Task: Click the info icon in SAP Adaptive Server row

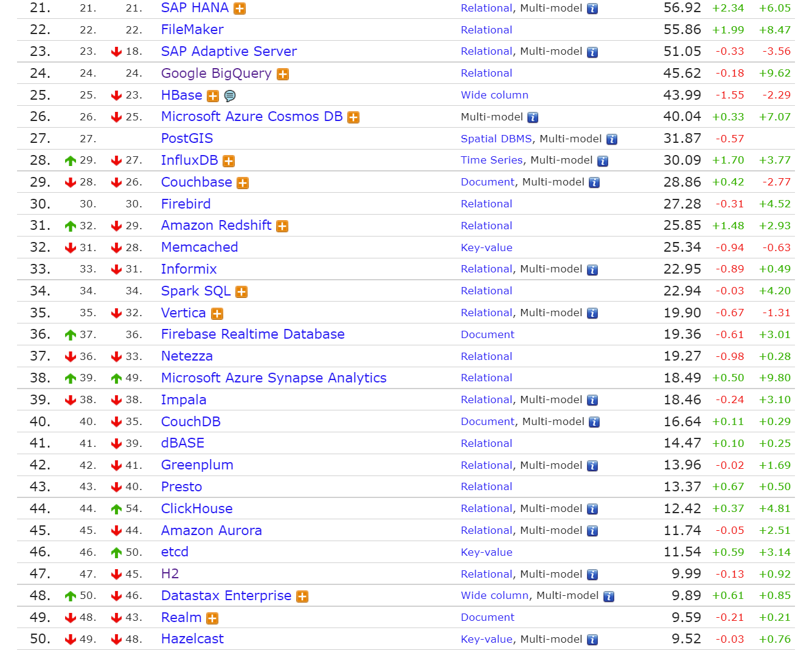Action: (592, 52)
